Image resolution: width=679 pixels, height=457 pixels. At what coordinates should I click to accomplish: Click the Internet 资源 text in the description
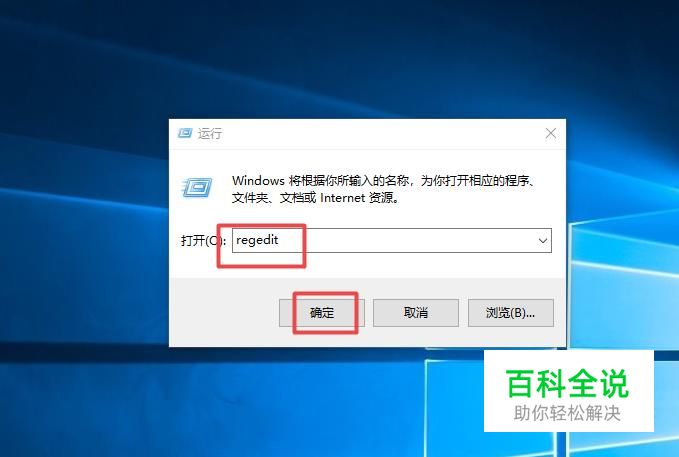tap(359, 198)
